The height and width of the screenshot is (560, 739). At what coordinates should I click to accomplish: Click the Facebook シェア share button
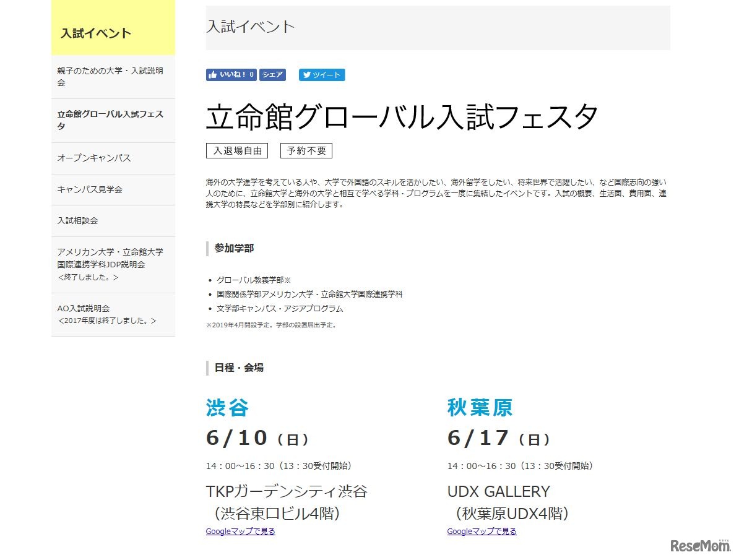(x=272, y=74)
